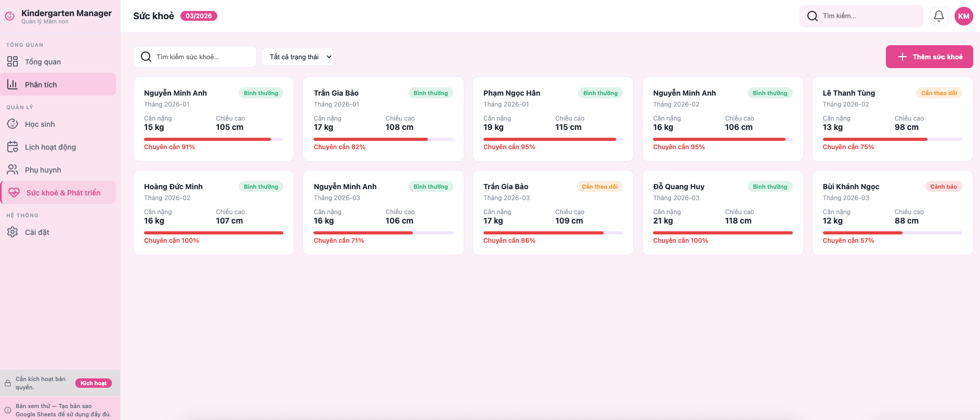Click the Kindergarten Manager logo icon
980x420 pixels.
pyautogui.click(x=9, y=16)
